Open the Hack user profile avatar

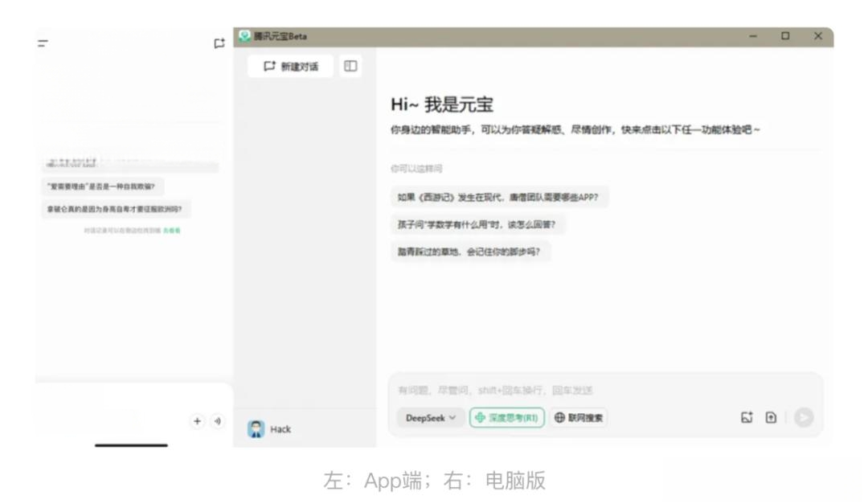point(256,429)
